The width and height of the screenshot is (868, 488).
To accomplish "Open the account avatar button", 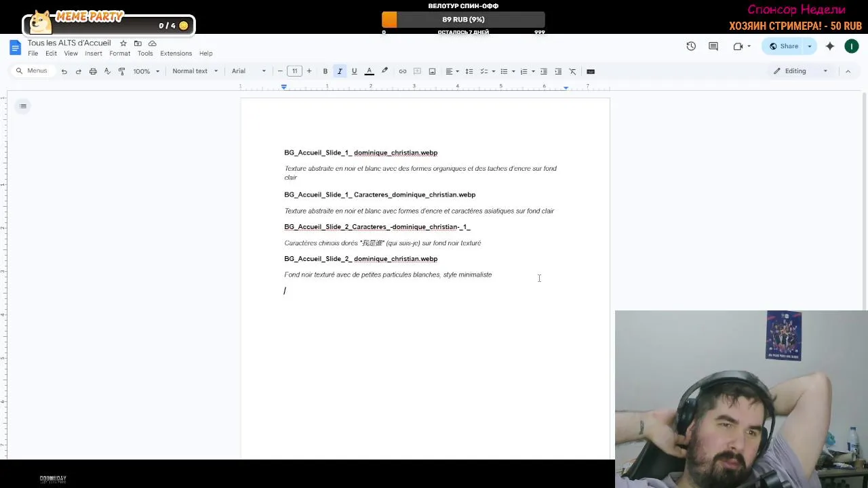I will pyautogui.click(x=852, y=46).
